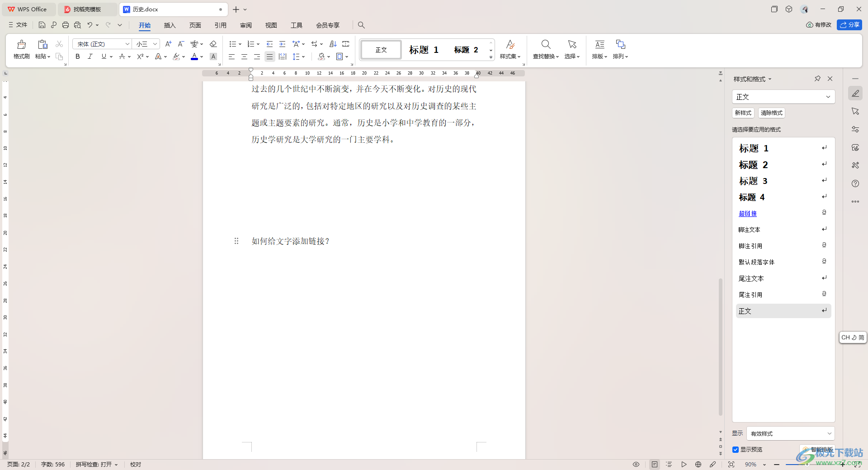This screenshot has height=470, width=868.
Task: Click the pencil styles icon in right sidebar
Action: click(855, 93)
